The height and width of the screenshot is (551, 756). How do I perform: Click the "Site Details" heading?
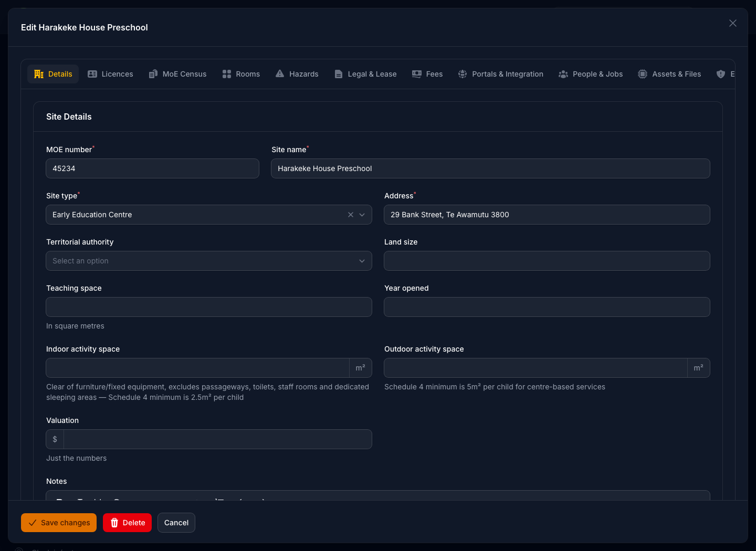[69, 116]
